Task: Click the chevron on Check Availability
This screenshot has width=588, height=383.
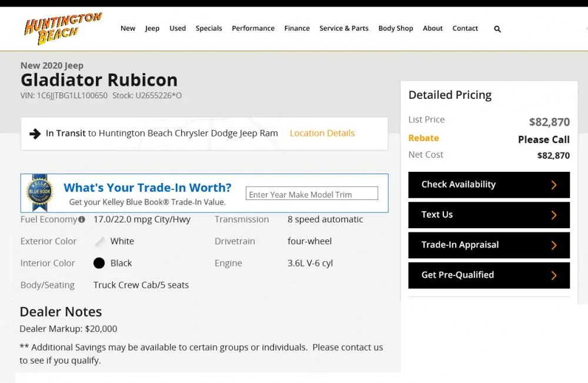Action: point(554,185)
